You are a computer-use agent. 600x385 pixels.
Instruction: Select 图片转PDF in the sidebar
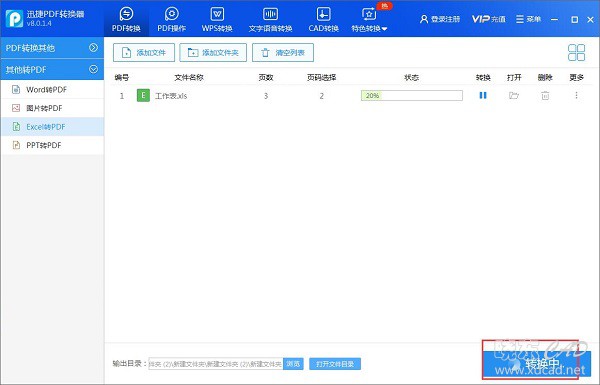(52, 108)
